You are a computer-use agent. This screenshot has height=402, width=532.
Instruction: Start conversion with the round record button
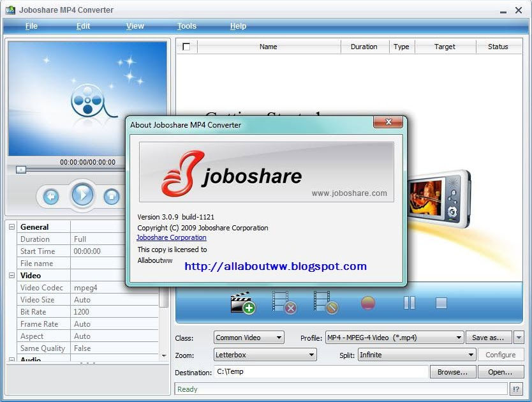(x=368, y=303)
